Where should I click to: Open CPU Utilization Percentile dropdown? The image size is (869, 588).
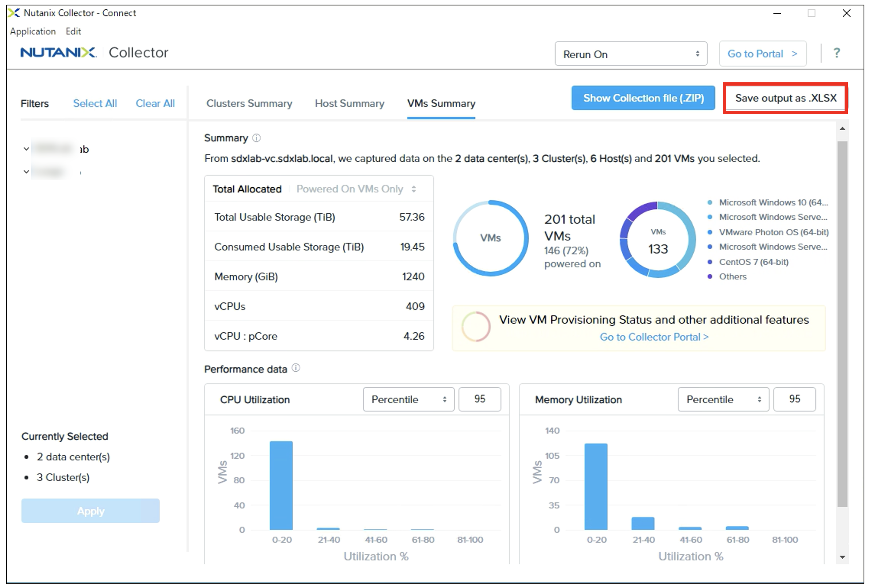pos(408,399)
